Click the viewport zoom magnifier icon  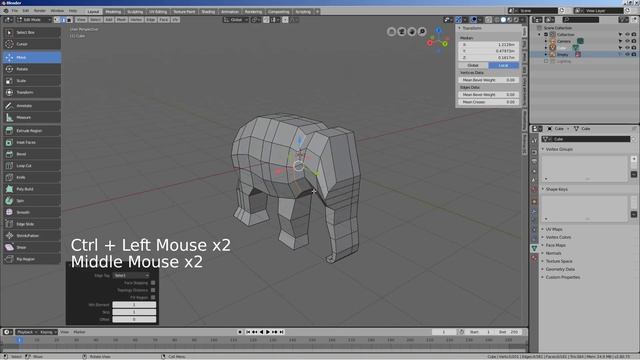[x=422, y=31]
